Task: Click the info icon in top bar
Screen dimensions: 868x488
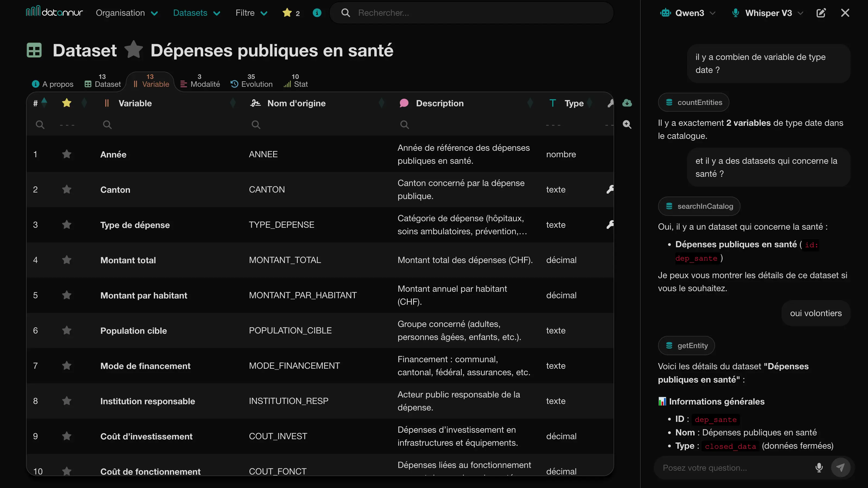Action: (x=317, y=13)
